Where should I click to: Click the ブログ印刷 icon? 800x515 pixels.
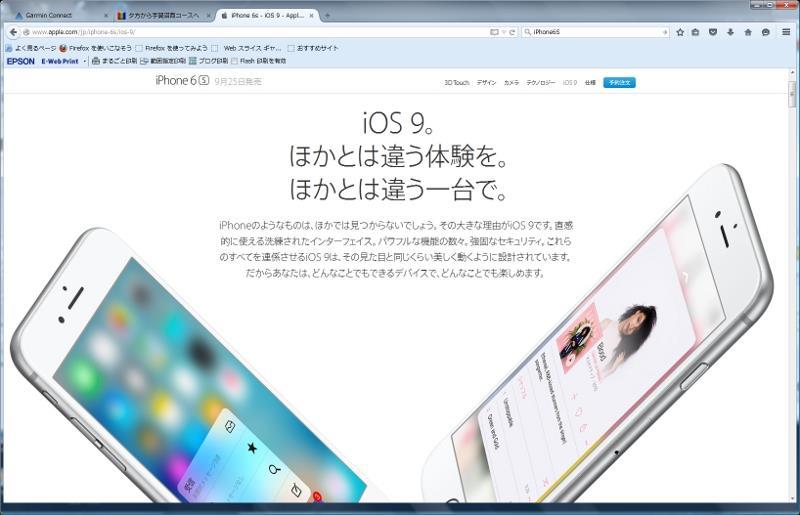pos(193,61)
